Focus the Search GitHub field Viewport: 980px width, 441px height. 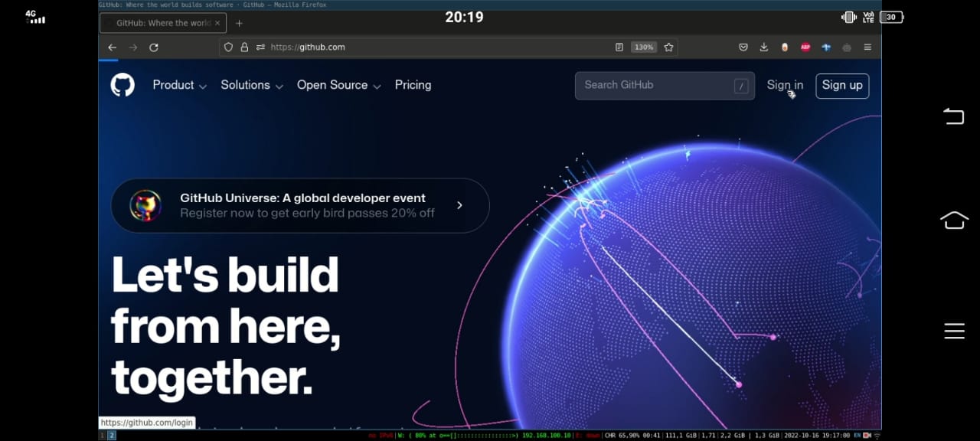point(665,86)
